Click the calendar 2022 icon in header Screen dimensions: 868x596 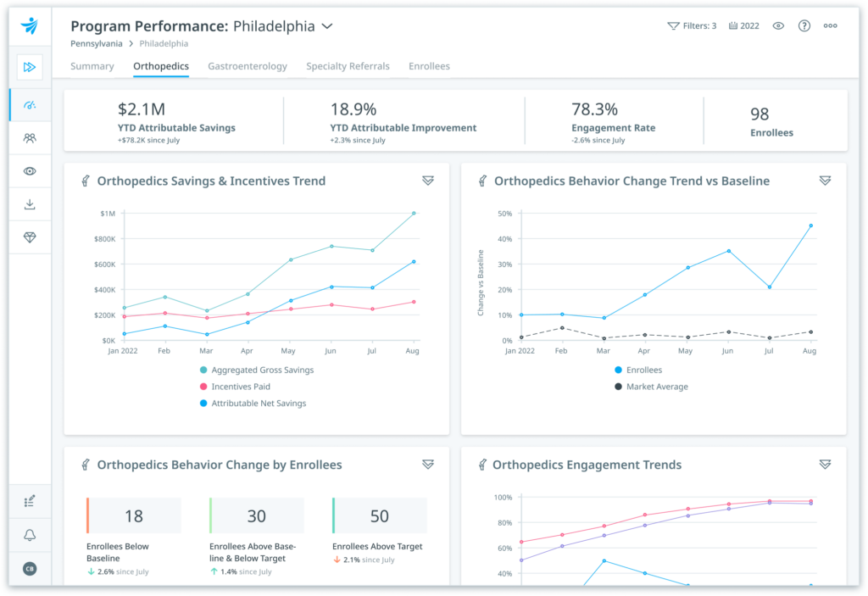[743, 25]
